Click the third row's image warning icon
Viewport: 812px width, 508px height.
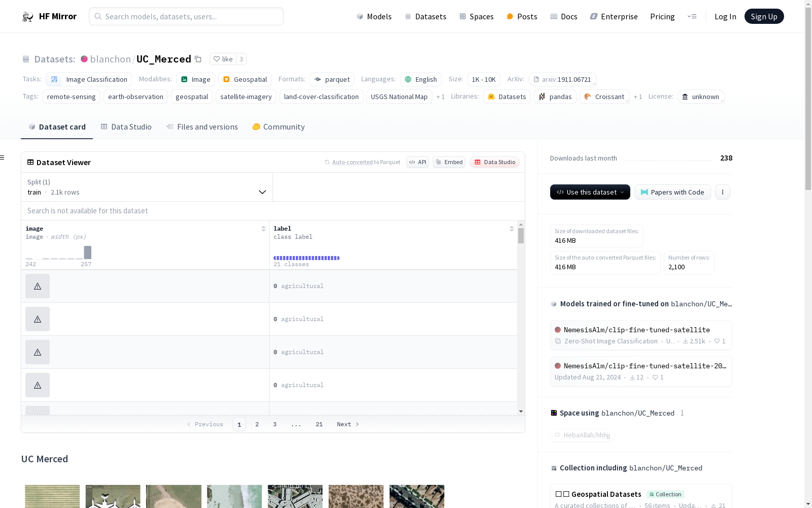[38, 352]
